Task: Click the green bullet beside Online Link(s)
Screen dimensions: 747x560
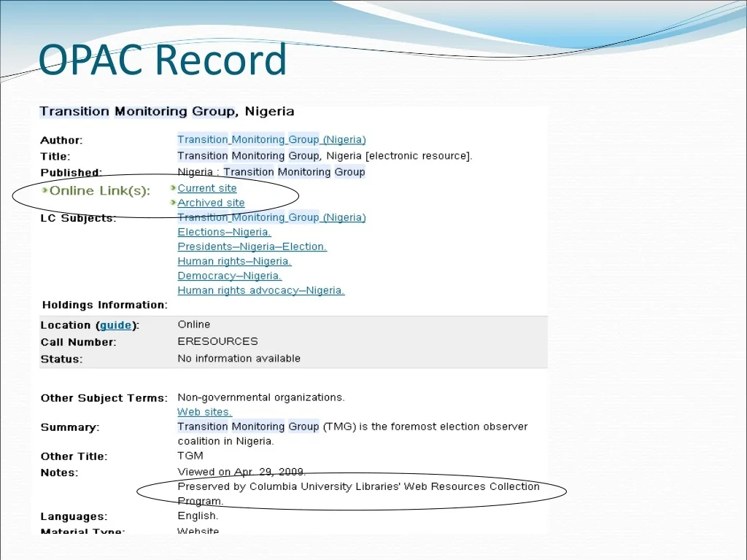Action: [x=44, y=191]
